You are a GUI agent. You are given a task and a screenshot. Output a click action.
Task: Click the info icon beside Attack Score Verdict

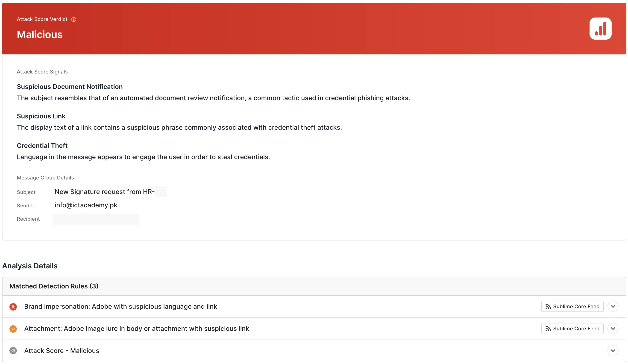coord(74,19)
